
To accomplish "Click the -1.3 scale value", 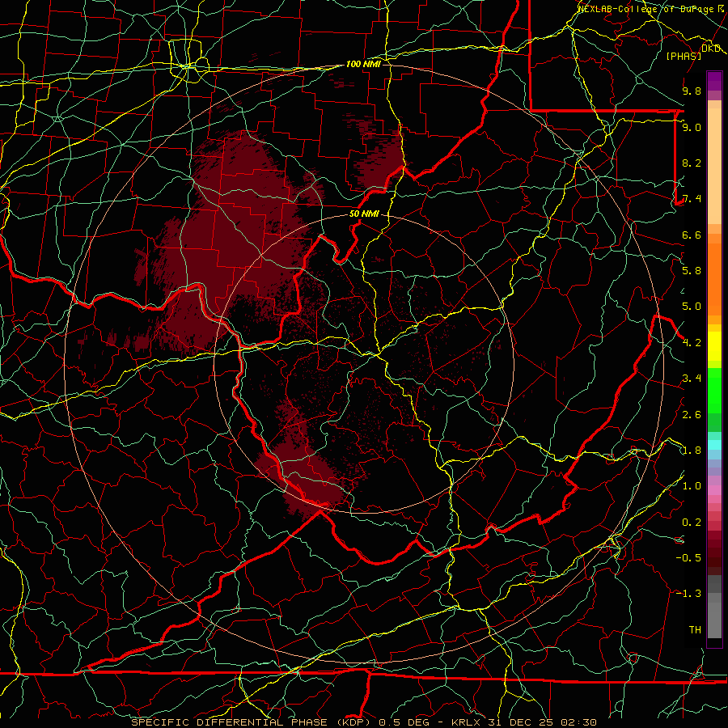I will point(688,594).
